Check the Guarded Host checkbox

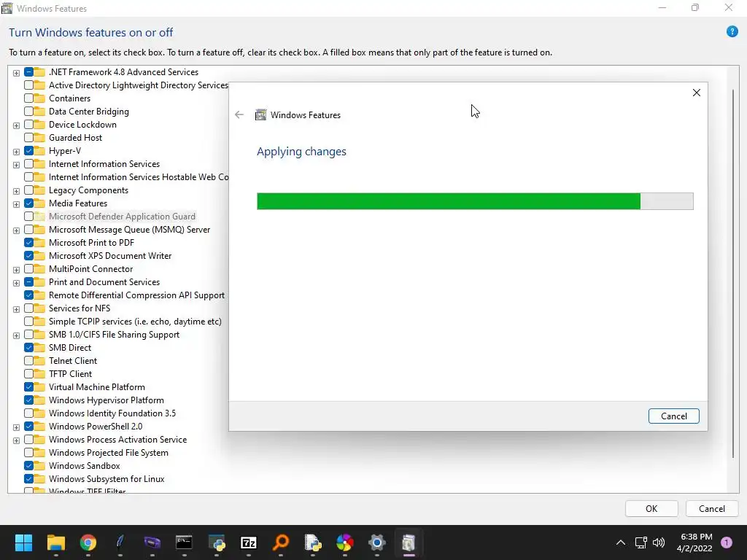coord(28,138)
